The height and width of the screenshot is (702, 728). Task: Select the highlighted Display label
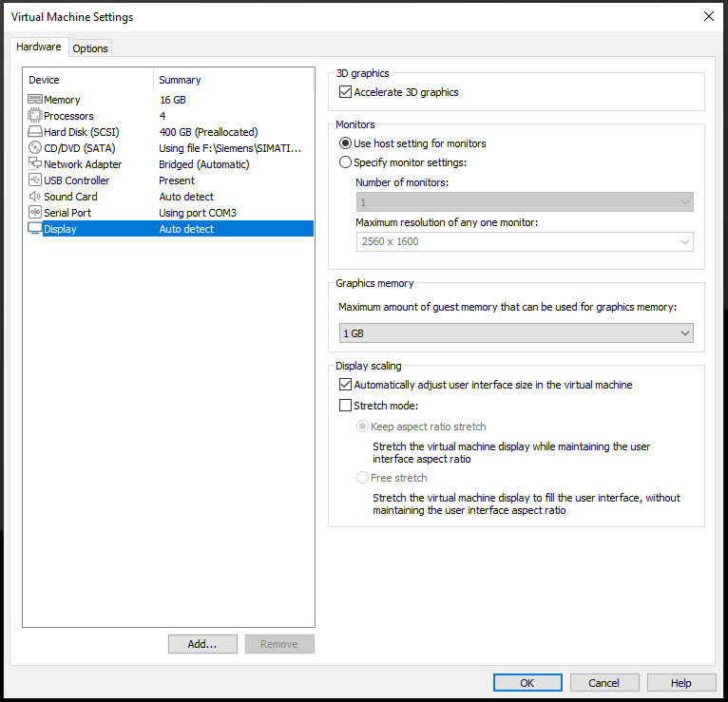(60, 229)
